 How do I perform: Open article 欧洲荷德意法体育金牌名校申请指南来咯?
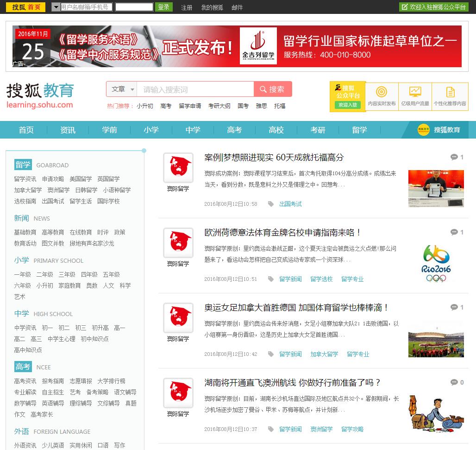[x=282, y=233]
